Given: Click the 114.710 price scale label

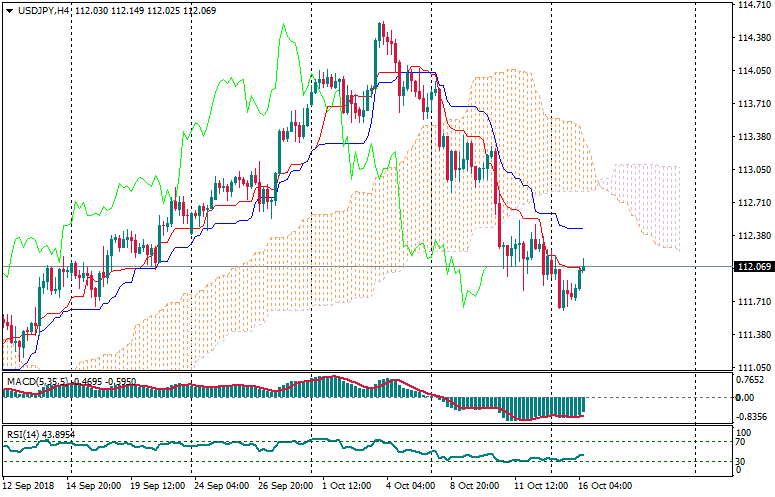Looking at the screenshot, I should coord(751,5).
